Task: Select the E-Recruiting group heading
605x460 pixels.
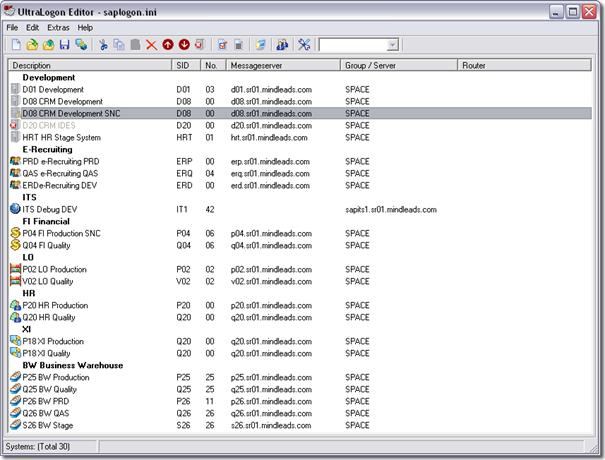Action: tap(47, 149)
